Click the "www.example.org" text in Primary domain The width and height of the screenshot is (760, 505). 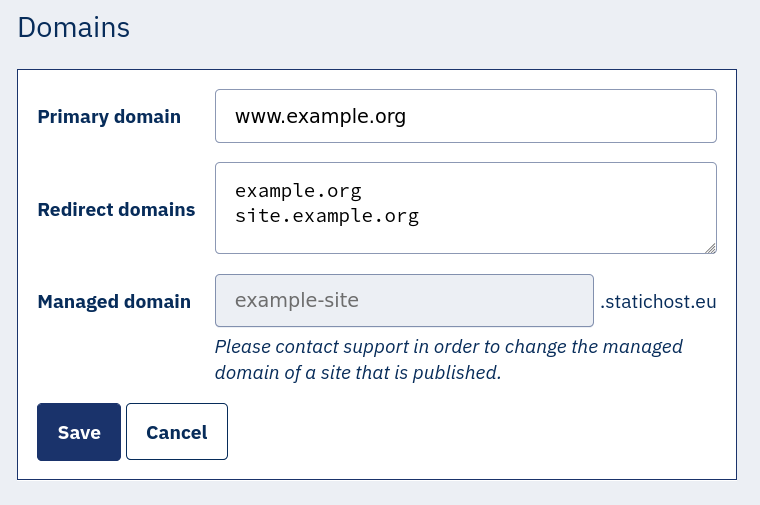click(x=320, y=117)
